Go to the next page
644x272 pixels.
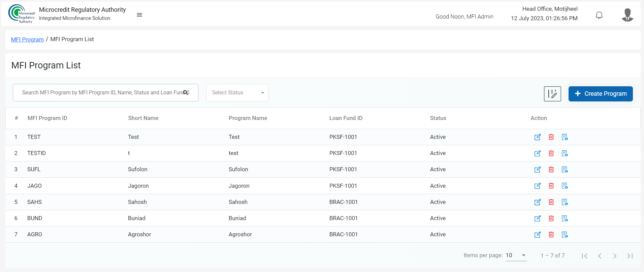(615, 256)
